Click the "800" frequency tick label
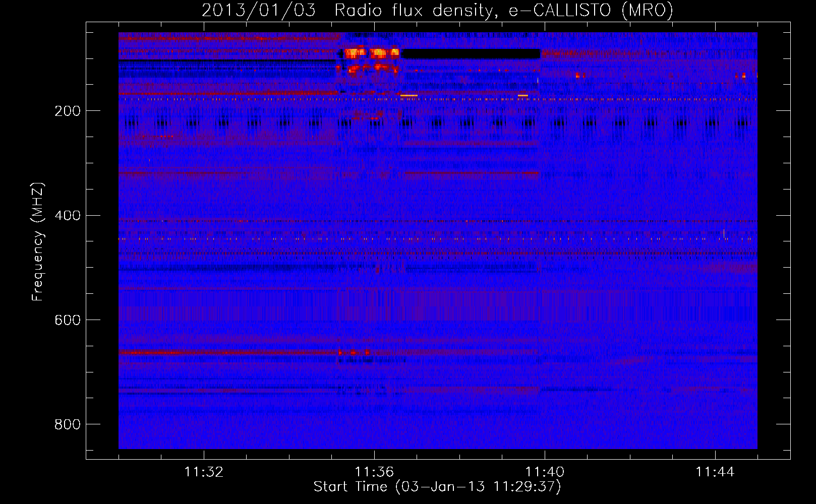Viewport: 816px width, 504px height. coord(68,425)
